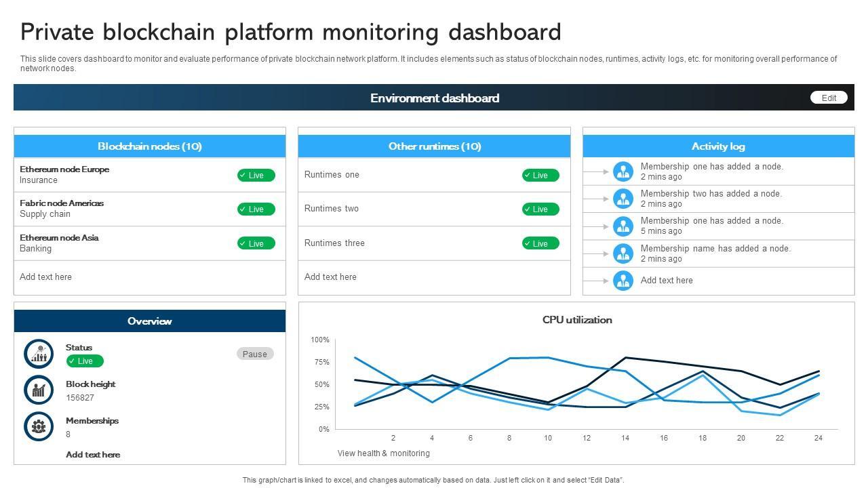Click Live badge for Ethereum node Asia
This screenshot has height=488, width=868.
256,243
